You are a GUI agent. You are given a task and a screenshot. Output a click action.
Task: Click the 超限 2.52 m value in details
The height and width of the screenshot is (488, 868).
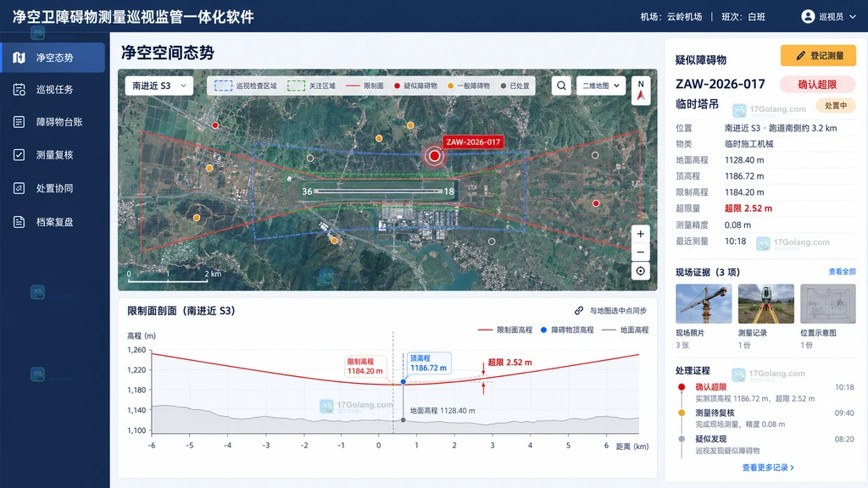click(x=748, y=208)
